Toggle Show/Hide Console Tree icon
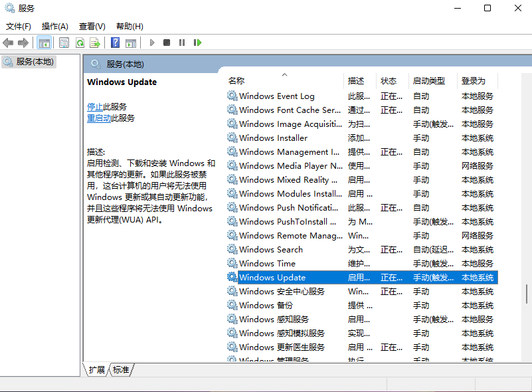This screenshot has height=392, width=532. pyautogui.click(x=44, y=43)
